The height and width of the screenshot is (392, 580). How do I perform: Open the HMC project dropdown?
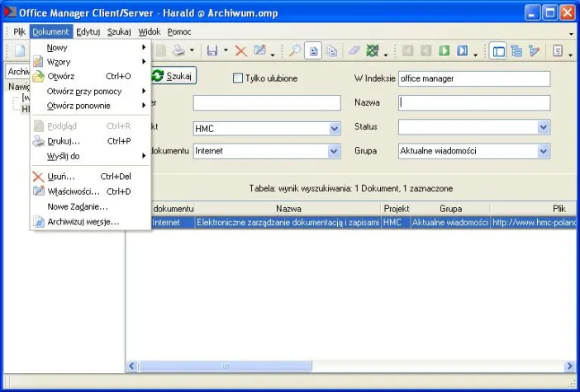pyautogui.click(x=334, y=129)
